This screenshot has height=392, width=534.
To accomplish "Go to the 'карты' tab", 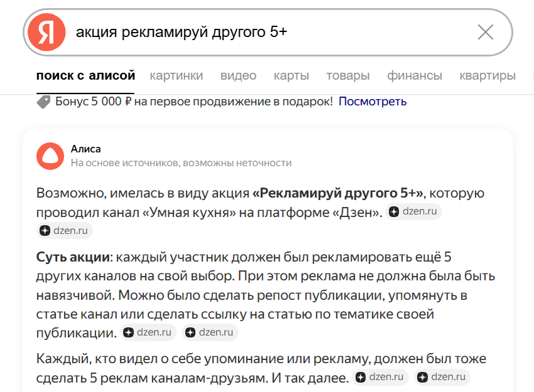I will (x=292, y=75).
